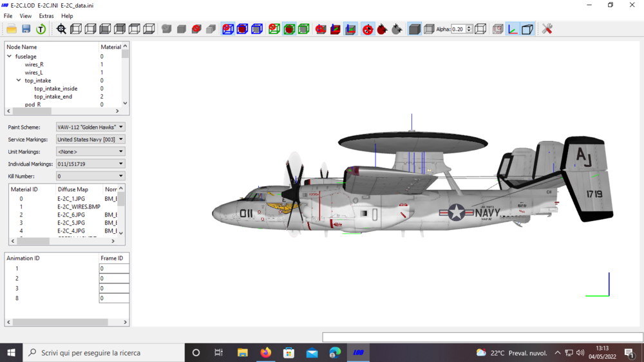The image size is (644, 362).
Task: Open the Individual Markings dropdown
Action: coord(90,164)
